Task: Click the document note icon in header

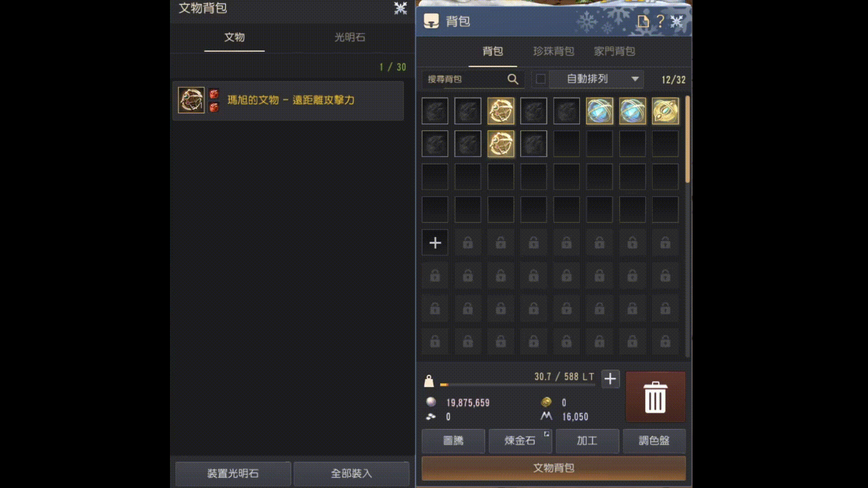Action: pyautogui.click(x=643, y=21)
